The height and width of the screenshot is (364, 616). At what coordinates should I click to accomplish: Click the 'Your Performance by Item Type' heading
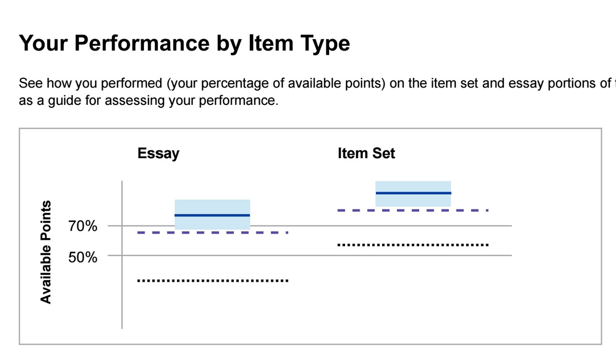pyautogui.click(x=184, y=44)
